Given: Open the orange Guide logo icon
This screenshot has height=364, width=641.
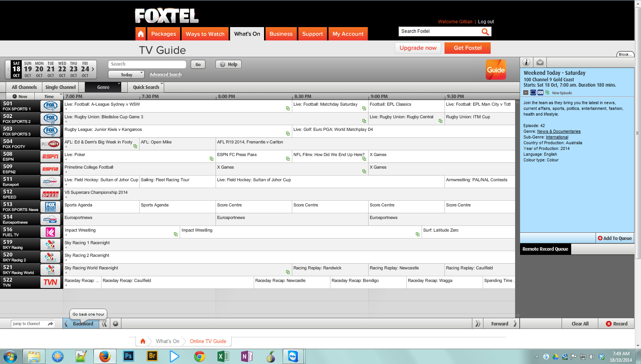Looking at the screenshot, I should click(496, 70).
